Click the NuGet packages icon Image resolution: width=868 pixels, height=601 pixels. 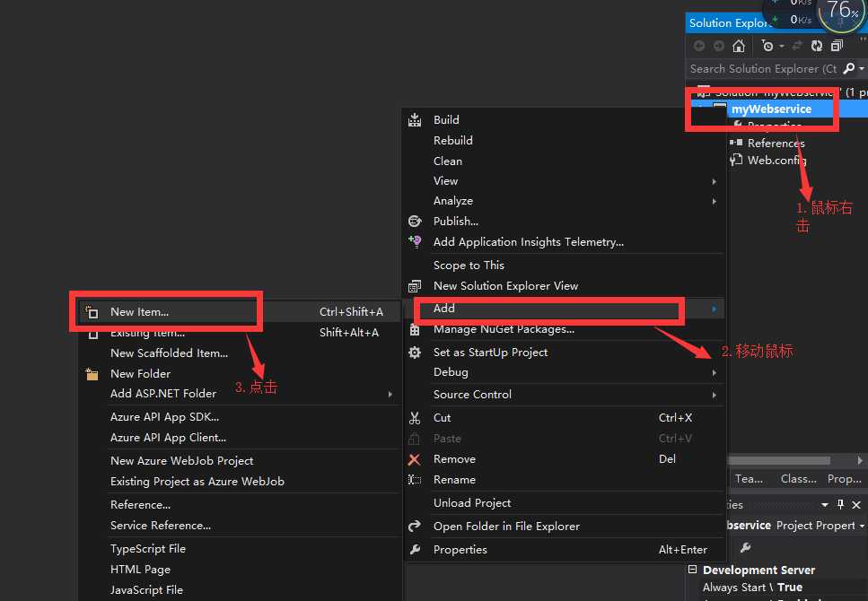click(x=415, y=330)
